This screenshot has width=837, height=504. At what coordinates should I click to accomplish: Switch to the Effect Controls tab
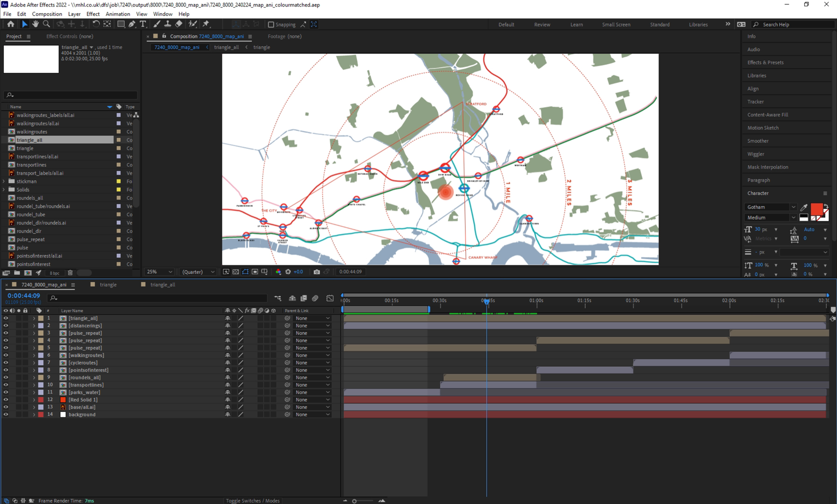click(70, 36)
